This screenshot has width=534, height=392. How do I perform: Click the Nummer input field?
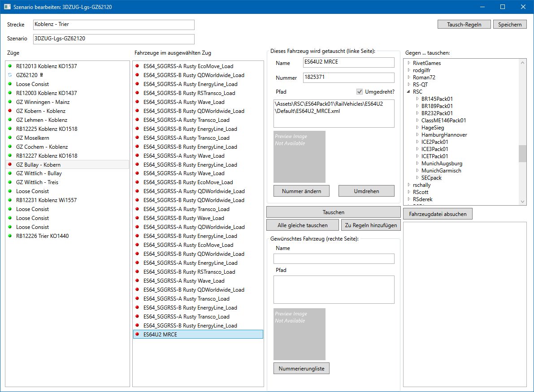coord(348,78)
